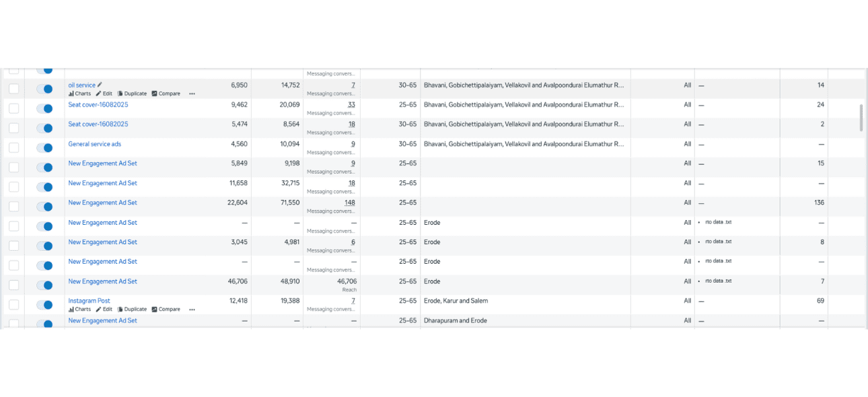Click Compare under the oil service row
The width and height of the screenshot is (868, 397).
[166, 94]
